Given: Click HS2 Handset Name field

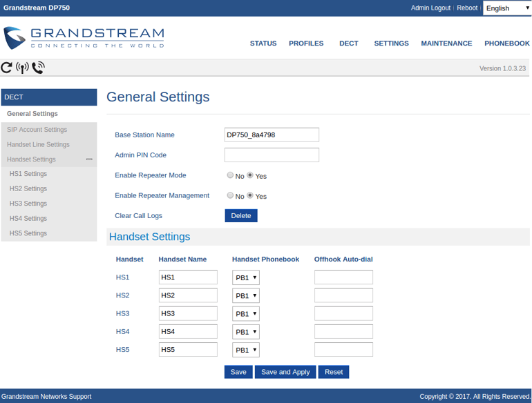Looking at the screenshot, I should click(x=188, y=295).
